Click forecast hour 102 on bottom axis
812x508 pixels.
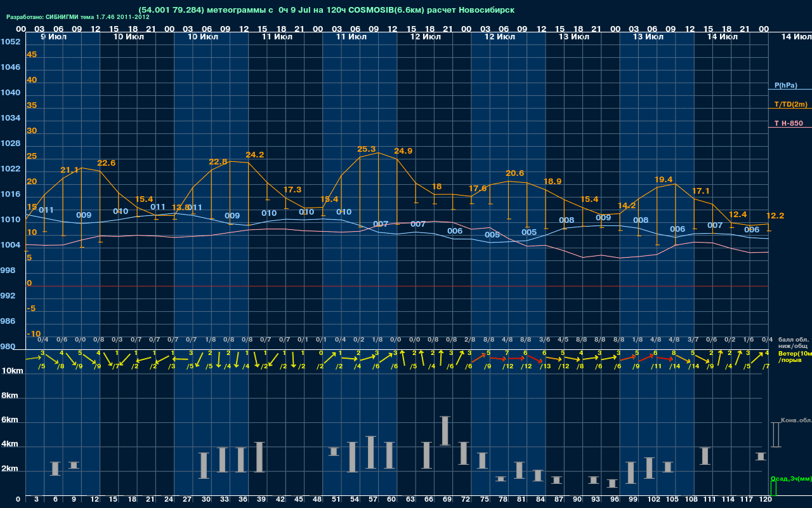tap(654, 500)
